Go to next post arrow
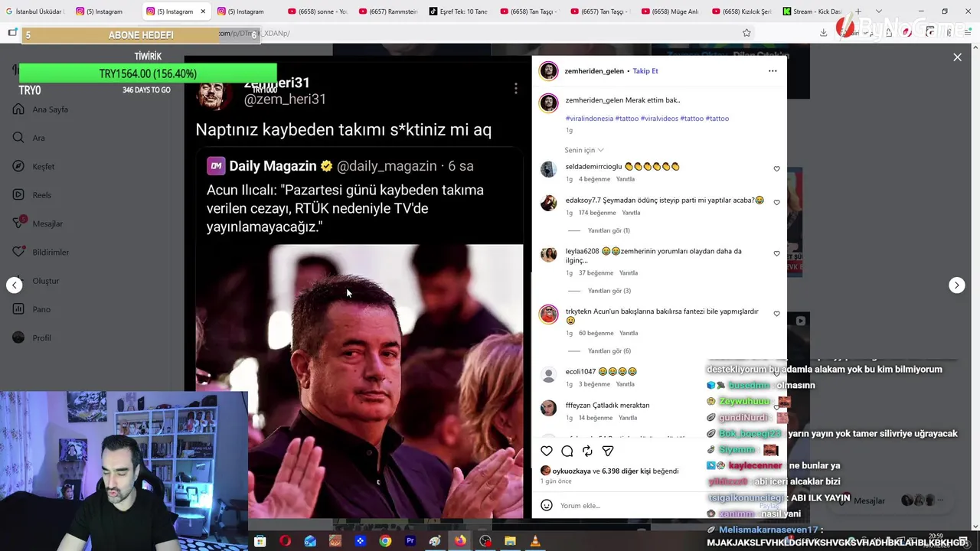Viewport: 980px width, 551px height. 956,285
